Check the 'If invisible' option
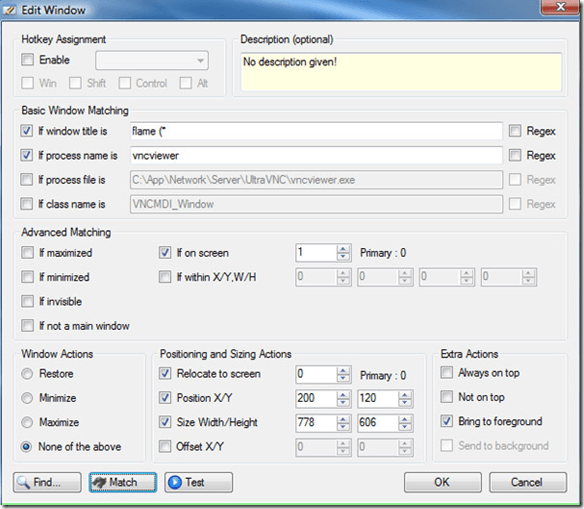The height and width of the screenshot is (509, 584). 28,301
